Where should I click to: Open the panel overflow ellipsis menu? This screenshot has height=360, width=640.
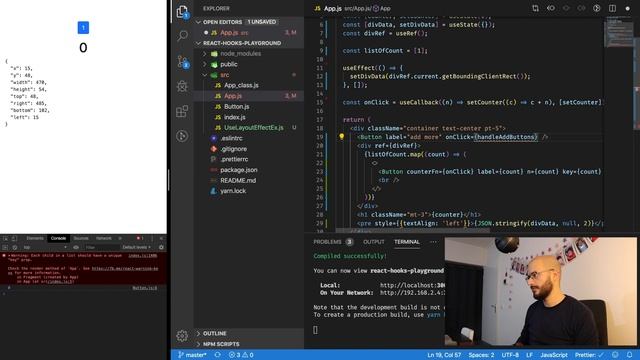point(433,242)
